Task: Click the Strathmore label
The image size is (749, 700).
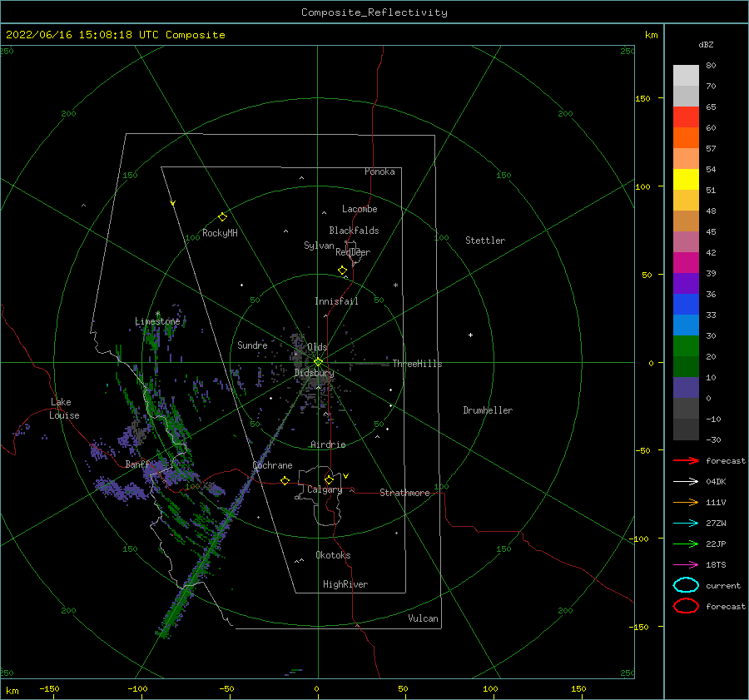Action: click(x=404, y=493)
